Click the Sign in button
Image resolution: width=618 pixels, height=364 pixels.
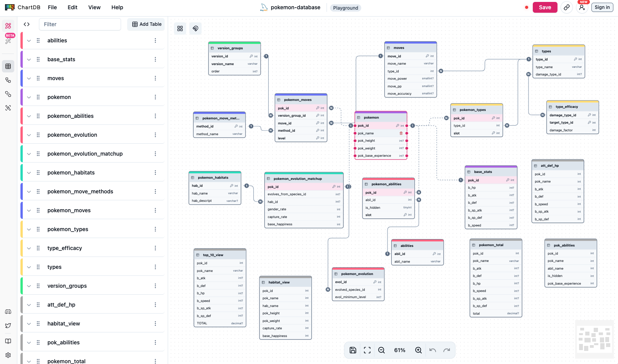[602, 7]
